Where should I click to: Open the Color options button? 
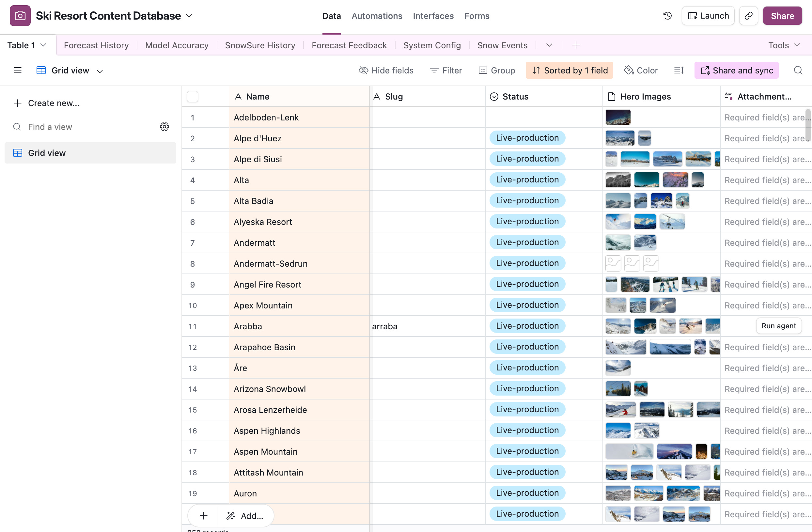point(641,70)
